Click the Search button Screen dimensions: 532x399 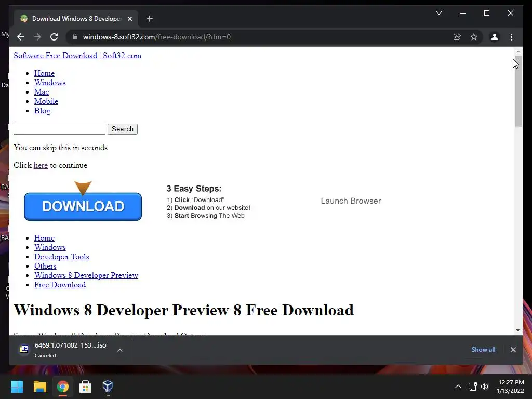tap(123, 129)
